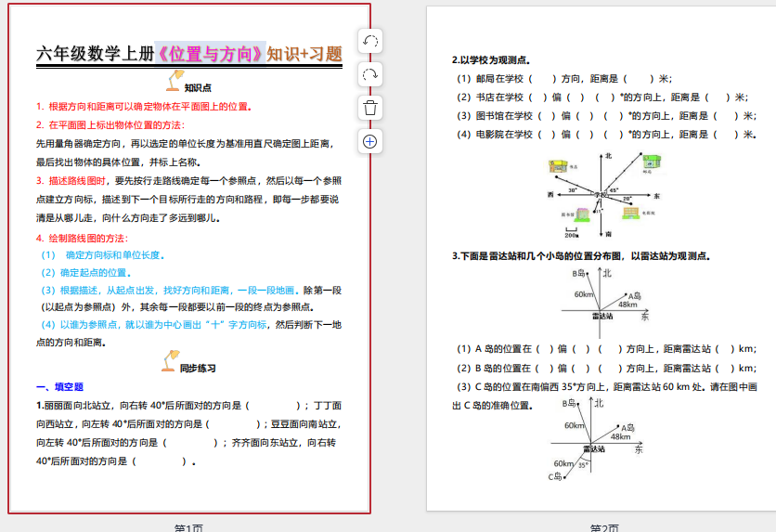
Task: Click the radar diagram showing C岛
Action: [597, 438]
